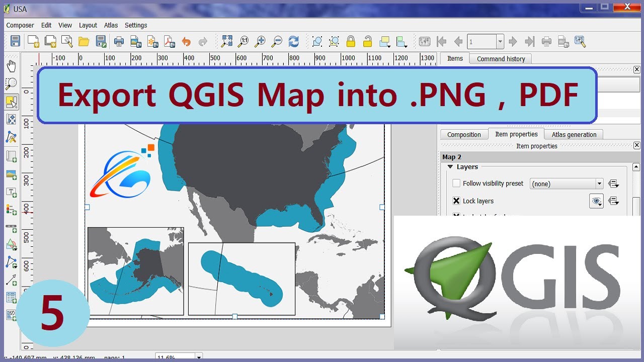Switch to the Command history tab
The image size is (644, 362).
coord(501,59)
